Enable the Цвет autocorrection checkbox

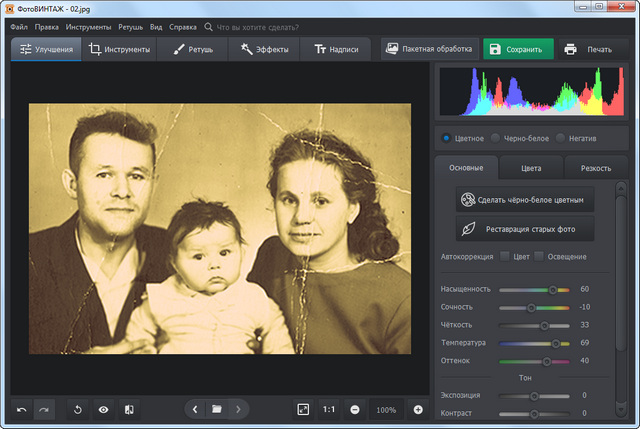coord(505,257)
